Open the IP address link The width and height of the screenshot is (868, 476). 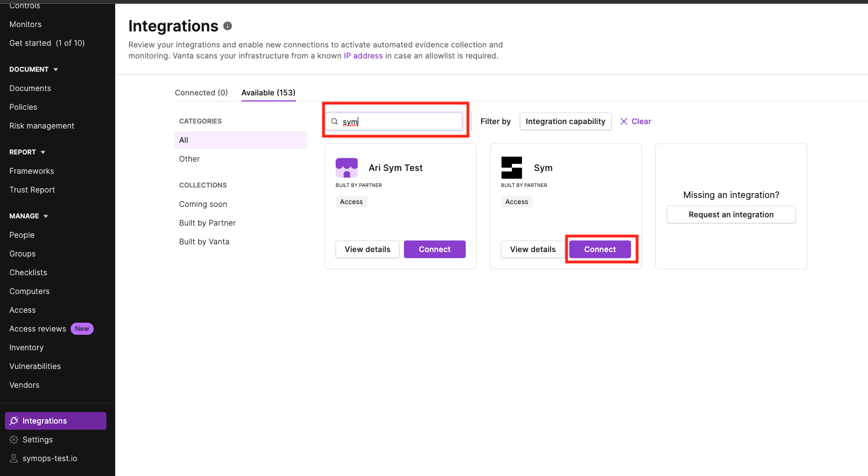(363, 56)
